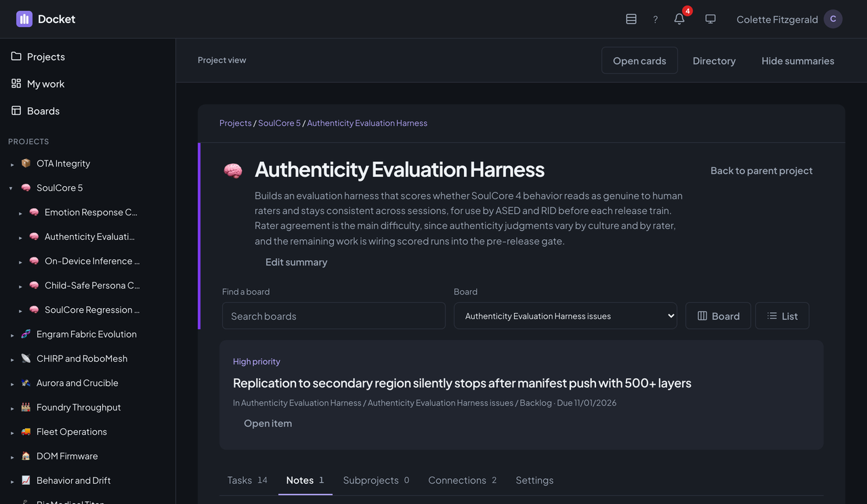Click the Aurora and Crucible icon
This screenshot has width=867, height=504.
coord(26,383)
